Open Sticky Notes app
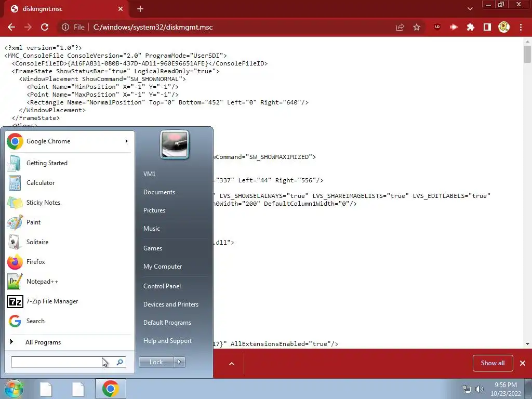532x399 pixels. tap(70, 203)
